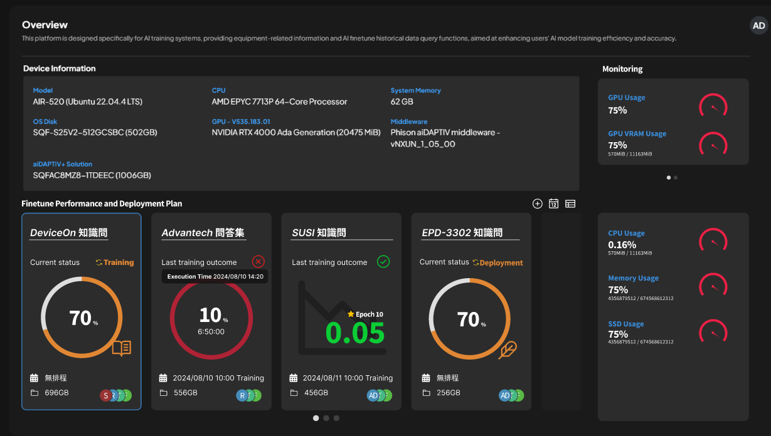Screen dimensions: 771x436
Task: Switch to the list view icon
Action: (570, 204)
